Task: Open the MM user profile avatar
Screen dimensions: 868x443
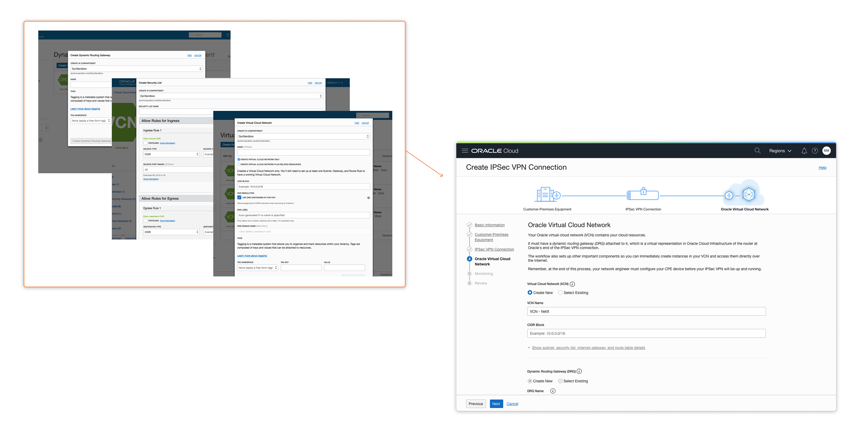Action: (x=827, y=151)
